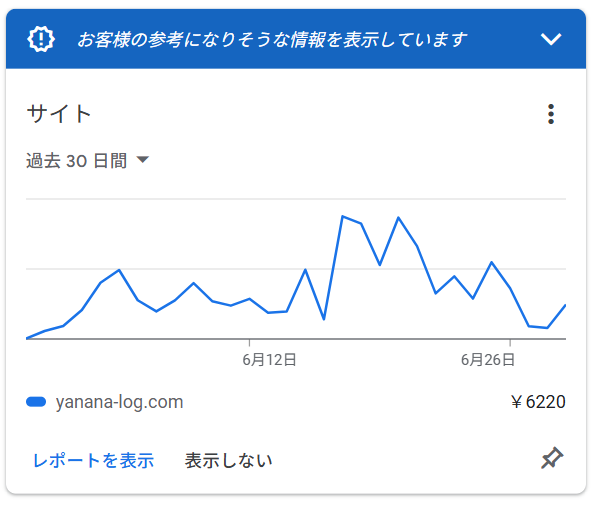The height and width of the screenshot is (507, 596).
Task: Click the 6月26日 date label on the axis
Action: 488,360
